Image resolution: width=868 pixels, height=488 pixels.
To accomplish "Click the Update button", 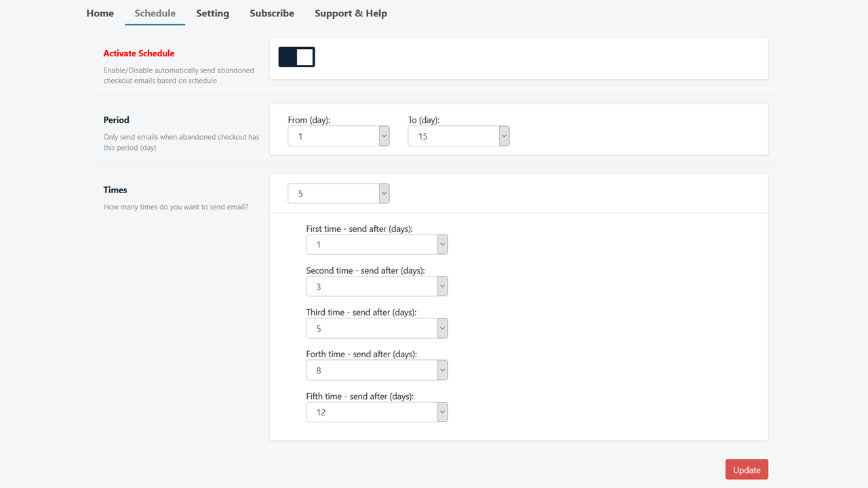I will [x=746, y=469].
